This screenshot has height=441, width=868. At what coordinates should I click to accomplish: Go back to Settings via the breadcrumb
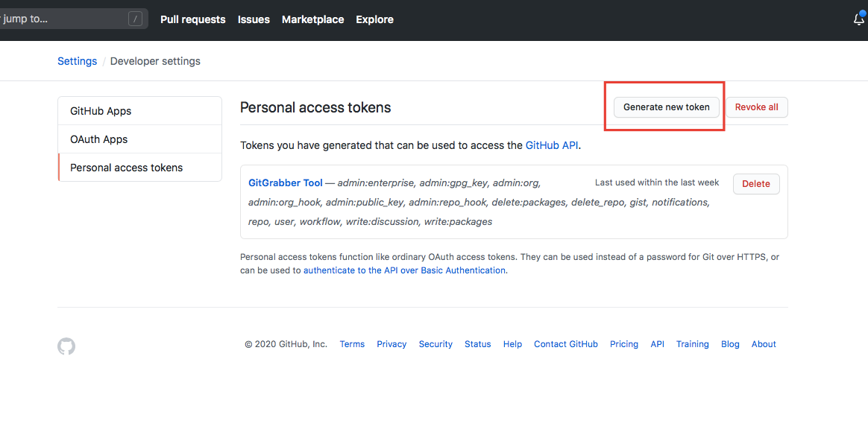(x=77, y=60)
